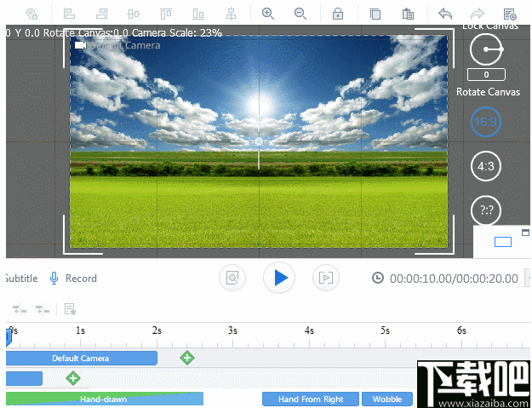Click the Record label
Image resolution: width=532 pixels, height=408 pixels.
[81, 279]
